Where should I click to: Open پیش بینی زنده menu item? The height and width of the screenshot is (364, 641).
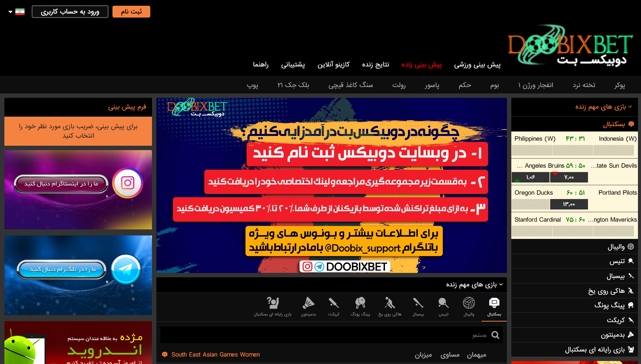421,64
